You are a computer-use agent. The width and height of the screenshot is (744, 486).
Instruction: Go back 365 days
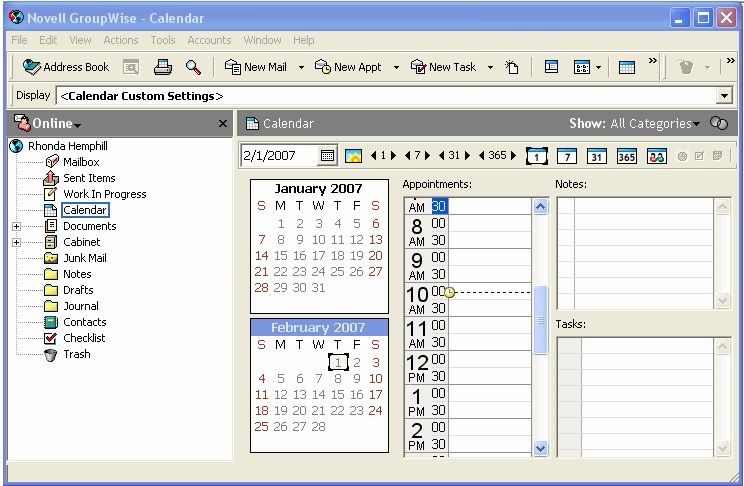coord(482,155)
